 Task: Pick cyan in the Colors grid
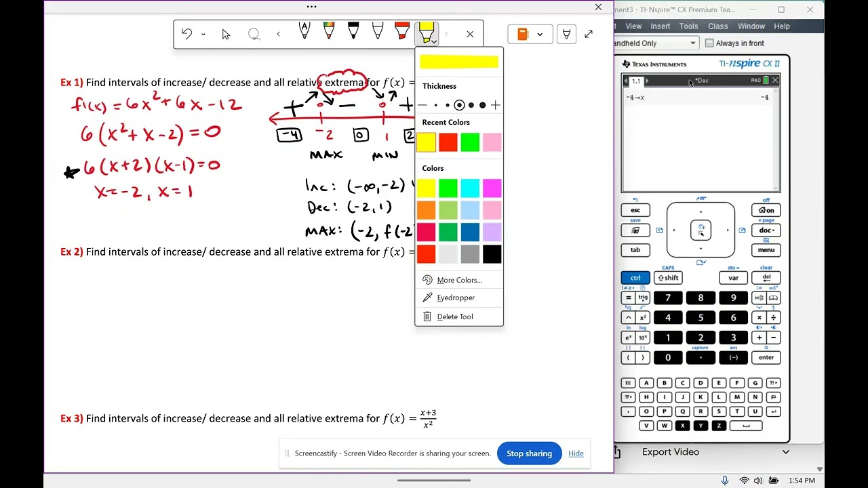(470, 188)
